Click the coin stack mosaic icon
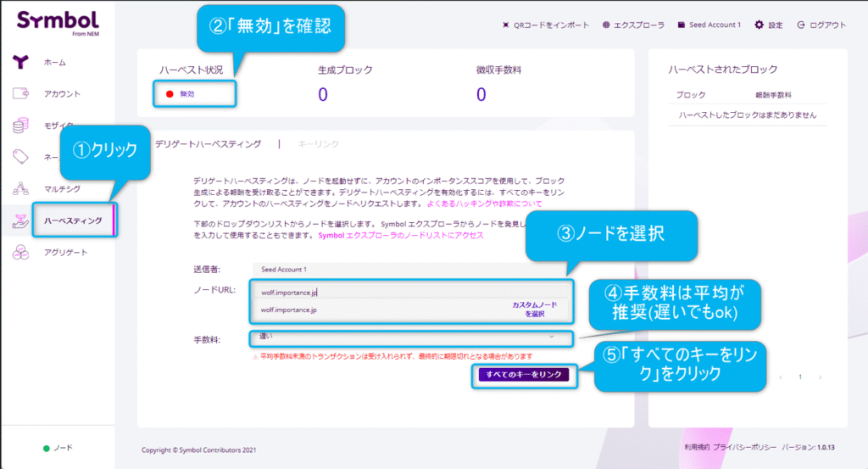Viewport: 868px width, 469px height. coord(20,126)
